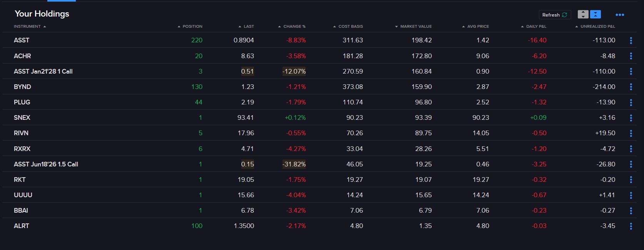Click the ASST Jun18'26 1.5 Call instrument
The image size is (644, 250).
[46, 164]
